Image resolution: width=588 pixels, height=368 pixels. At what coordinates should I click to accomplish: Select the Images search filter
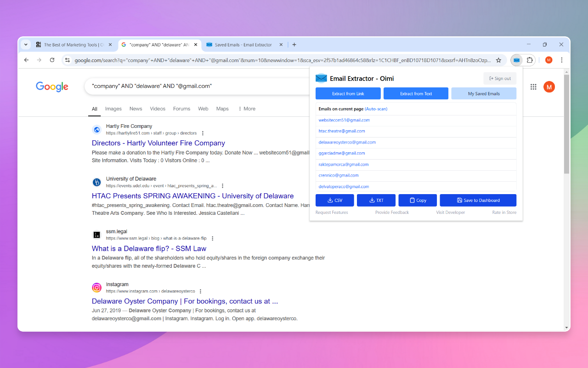[113, 109]
